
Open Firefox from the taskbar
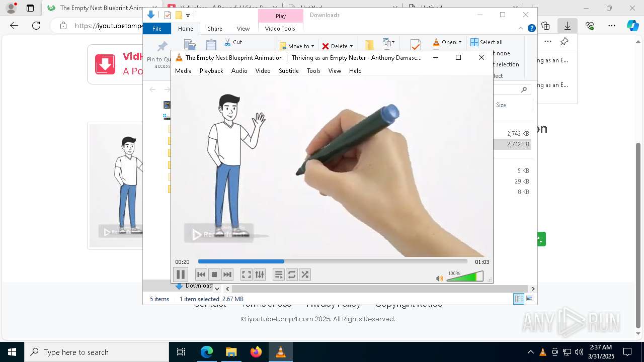[256, 352]
